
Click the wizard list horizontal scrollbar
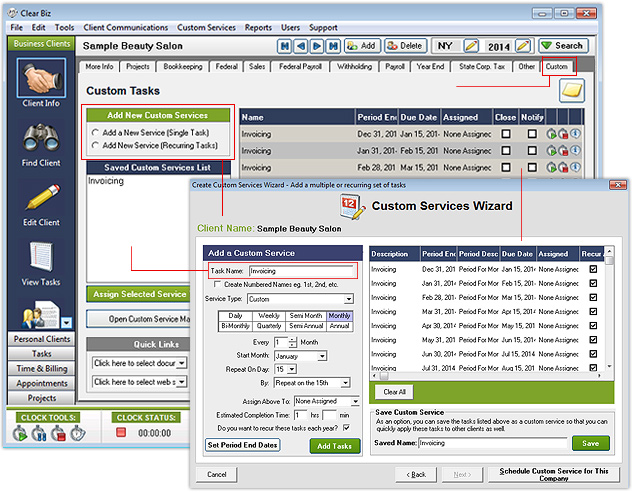[x=487, y=376]
